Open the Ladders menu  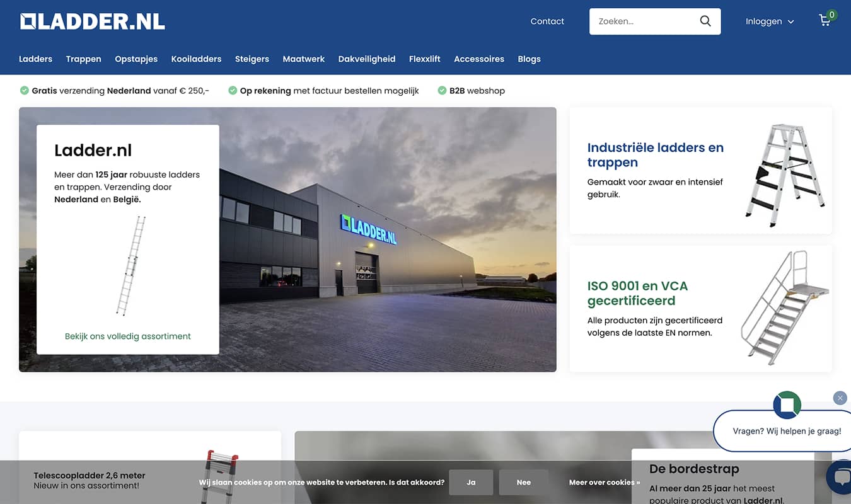(x=35, y=59)
